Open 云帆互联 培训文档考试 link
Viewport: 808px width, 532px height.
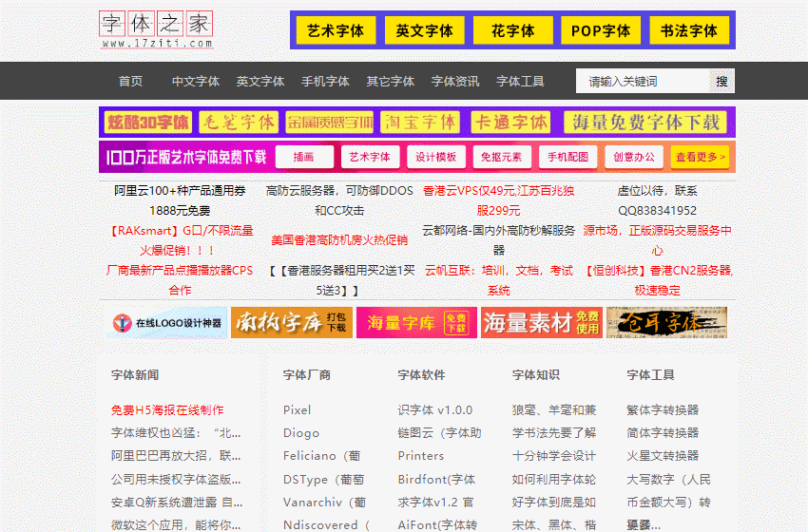pos(498,280)
